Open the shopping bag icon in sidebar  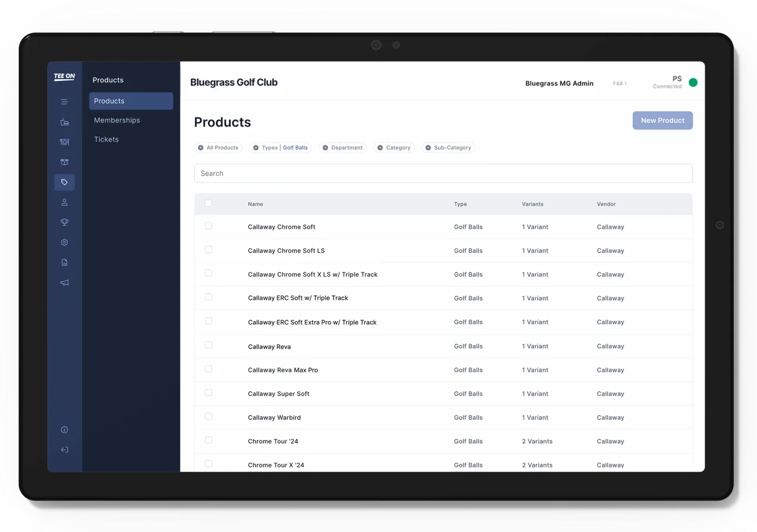coord(64,122)
